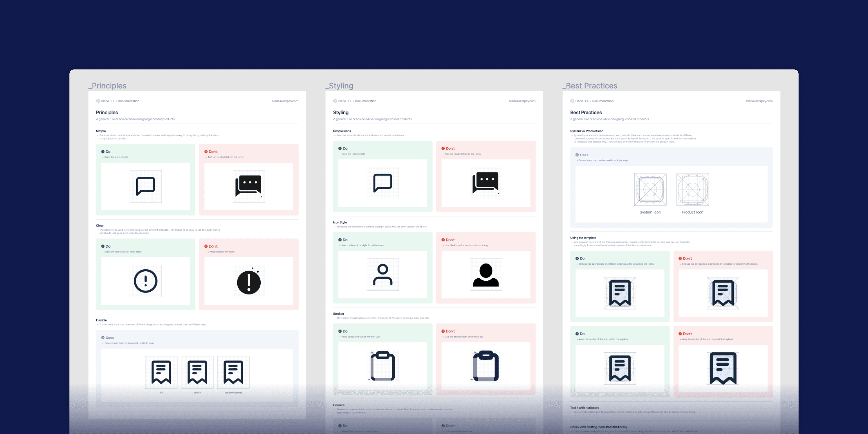Select the Bill receipt icon
Image resolution: width=868 pixels, height=434 pixels.
[x=161, y=372]
